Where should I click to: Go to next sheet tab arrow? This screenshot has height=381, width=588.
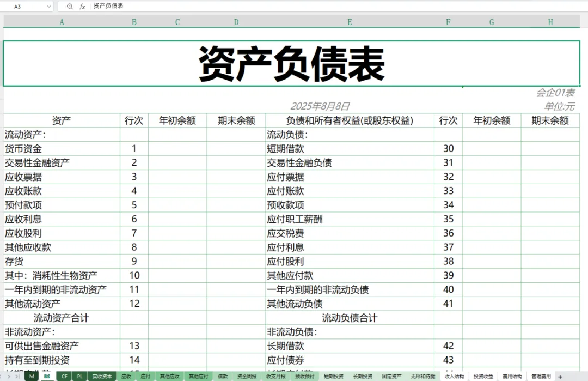coord(9,377)
